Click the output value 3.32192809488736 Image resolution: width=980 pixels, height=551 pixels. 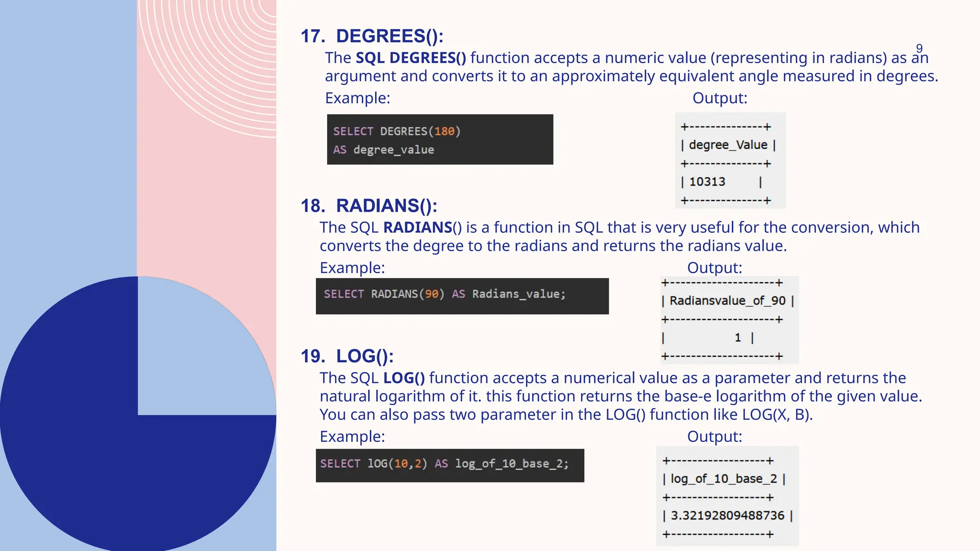click(x=727, y=516)
